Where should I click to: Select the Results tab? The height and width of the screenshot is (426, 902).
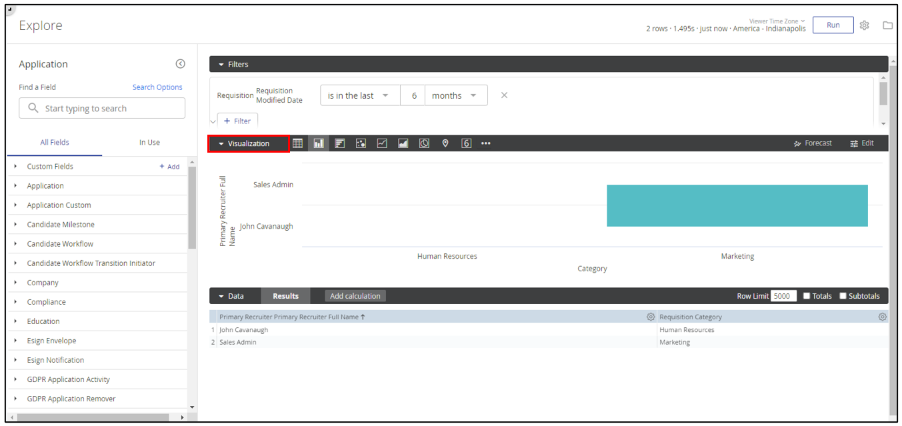pyautogui.click(x=286, y=296)
